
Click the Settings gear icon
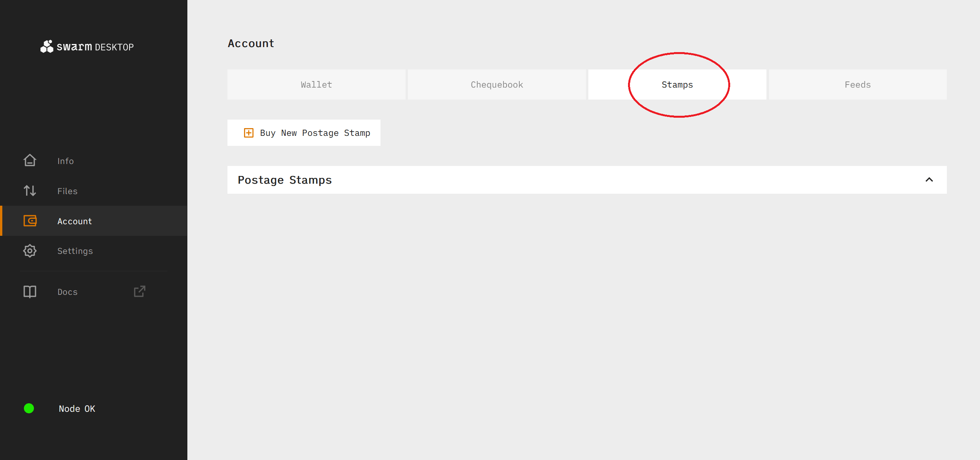30,251
